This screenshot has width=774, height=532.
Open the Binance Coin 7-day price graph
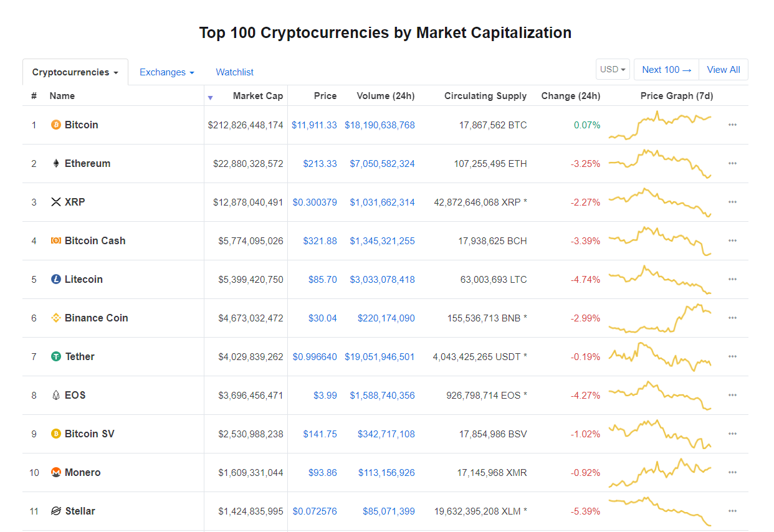coord(660,318)
